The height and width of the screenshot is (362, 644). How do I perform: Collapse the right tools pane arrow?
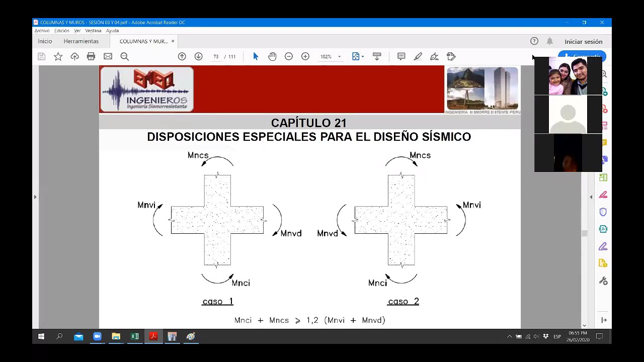(x=591, y=197)
